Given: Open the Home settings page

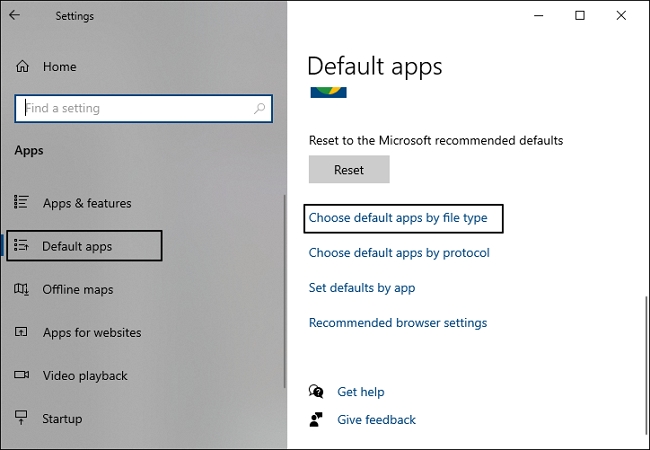Looking at the screenshot, I should tap(60, 67).
